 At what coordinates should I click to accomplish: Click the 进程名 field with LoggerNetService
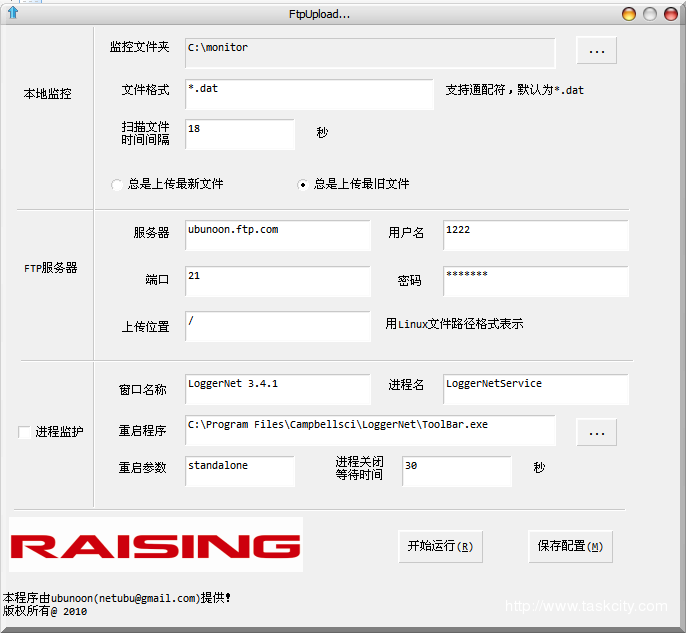[x=535, y=389]
